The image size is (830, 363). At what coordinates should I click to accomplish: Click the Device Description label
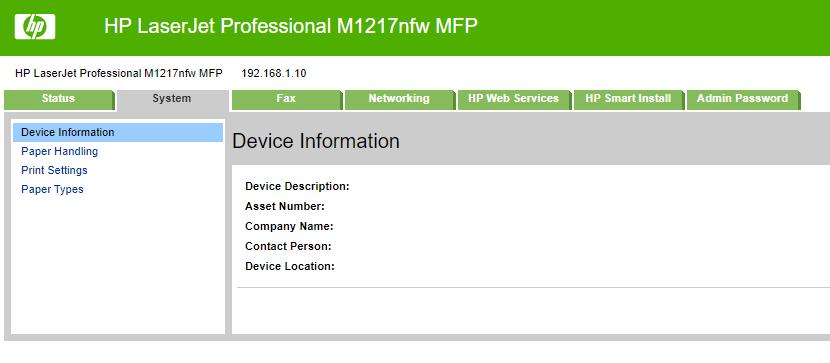click(297, 186)
